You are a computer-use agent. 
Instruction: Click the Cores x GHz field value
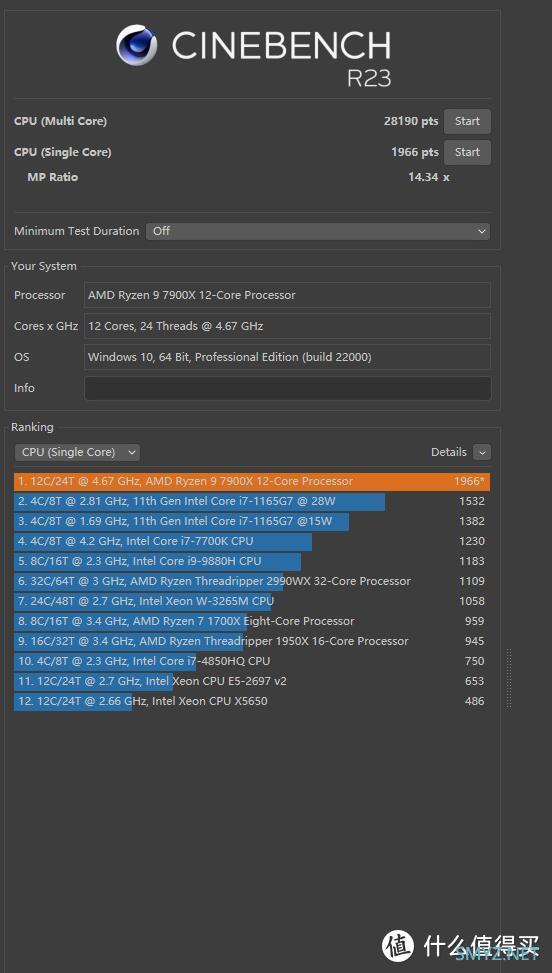[x=288, y=326]
